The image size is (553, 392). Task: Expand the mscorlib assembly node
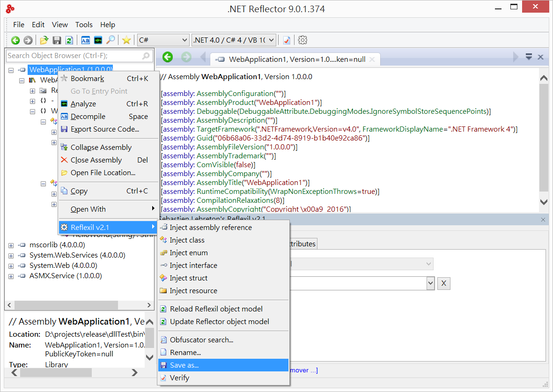(11, 244)
